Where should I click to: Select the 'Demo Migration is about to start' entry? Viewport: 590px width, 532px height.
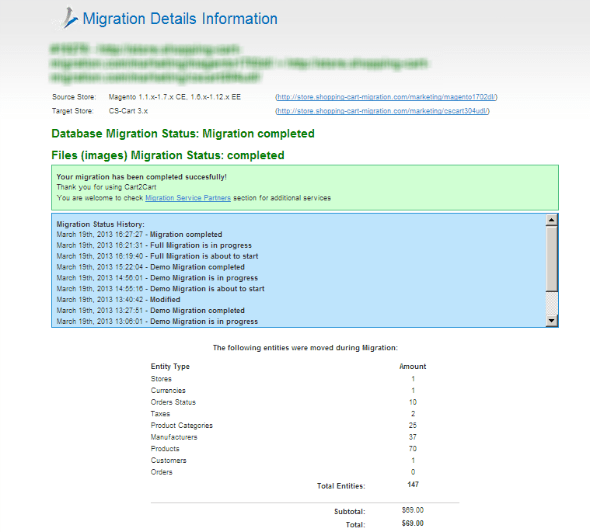pyautogui.click(x=160, y=289)
